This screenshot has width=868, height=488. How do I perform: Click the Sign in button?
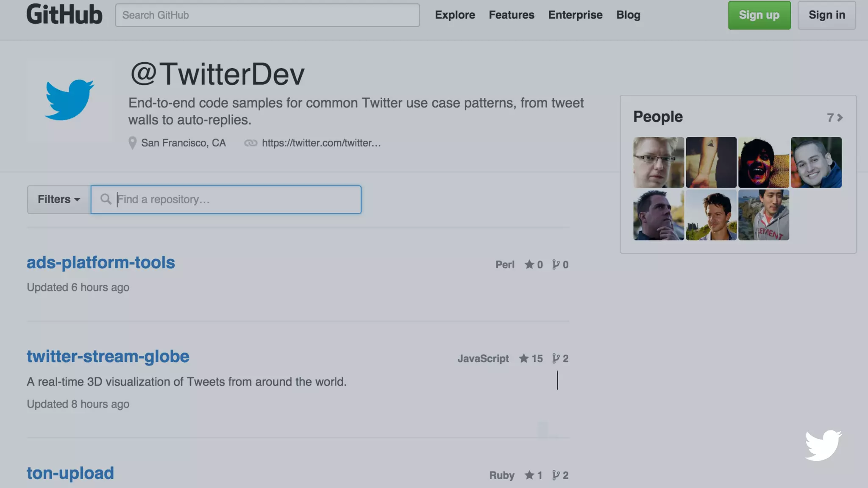coord(826,15)
